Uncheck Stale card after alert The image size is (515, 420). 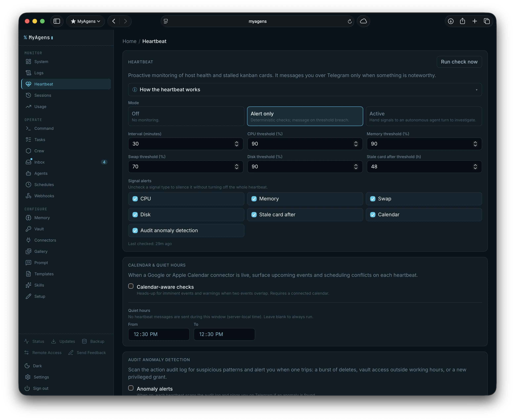[254, 215]
